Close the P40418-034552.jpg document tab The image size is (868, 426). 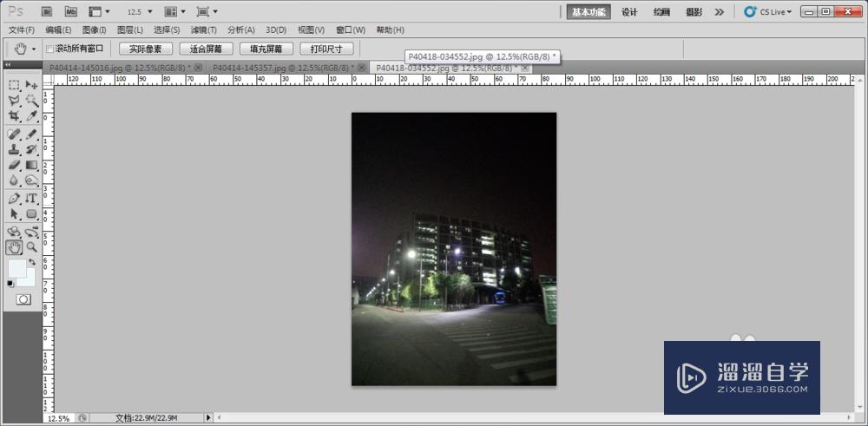click(525, 68)
